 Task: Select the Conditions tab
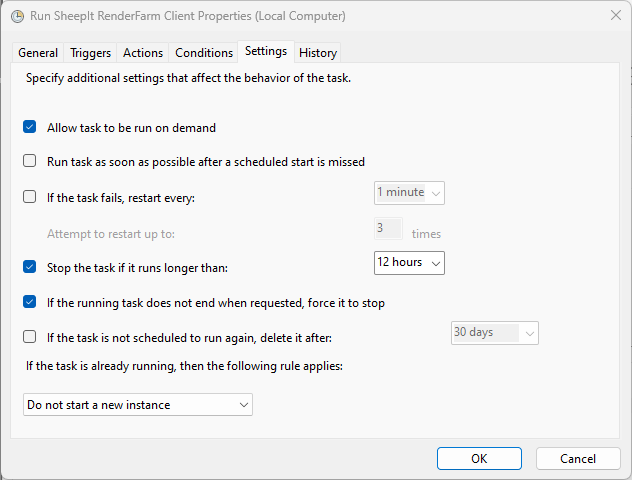click(x=204, y=53)
